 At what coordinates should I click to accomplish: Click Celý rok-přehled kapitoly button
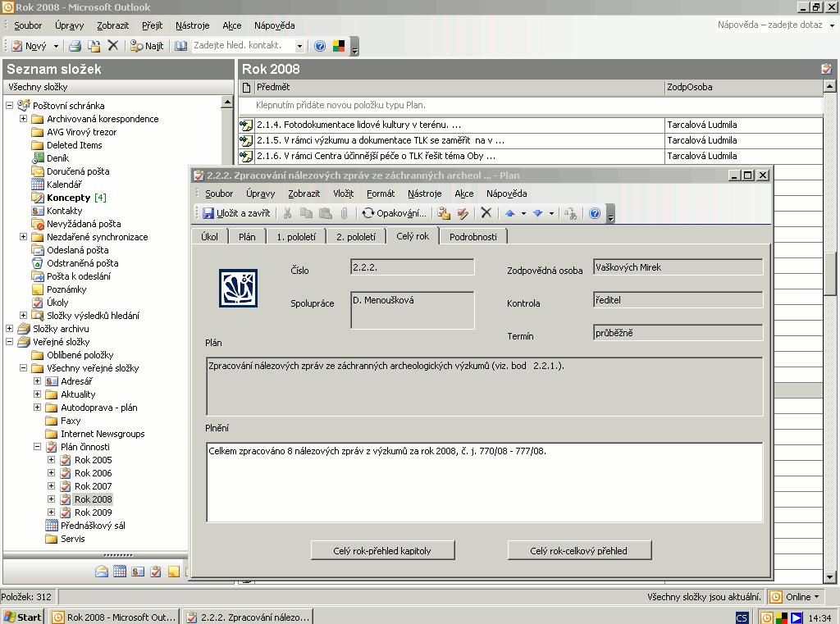[x=382, y=551]
